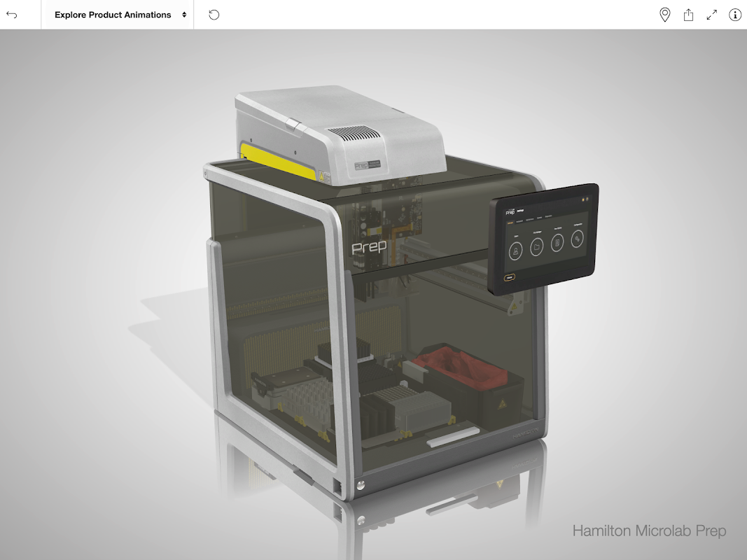The height and width of the screenshot is (560, 747).
Task: Show info with the circled i icon
Action: coord(735,15)
